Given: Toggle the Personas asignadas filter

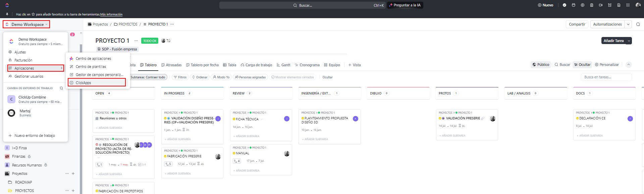Looking at the screenshot, I should click(x=250, y=77).
